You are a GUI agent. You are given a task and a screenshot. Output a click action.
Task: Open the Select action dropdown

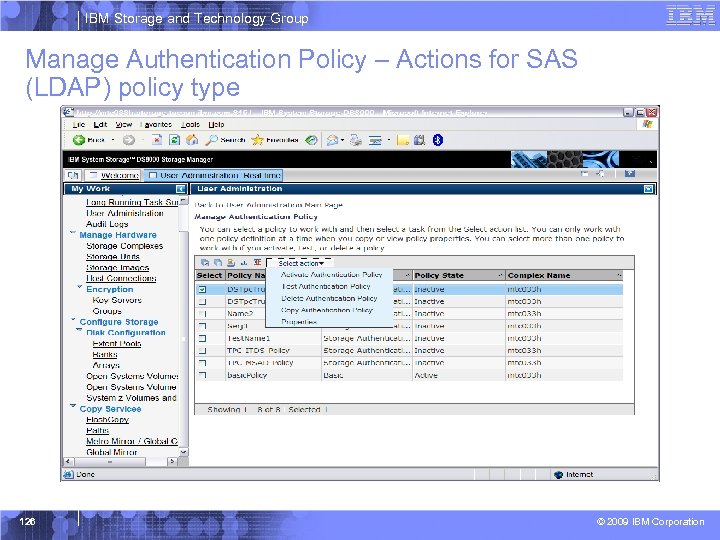coord(301,262)
